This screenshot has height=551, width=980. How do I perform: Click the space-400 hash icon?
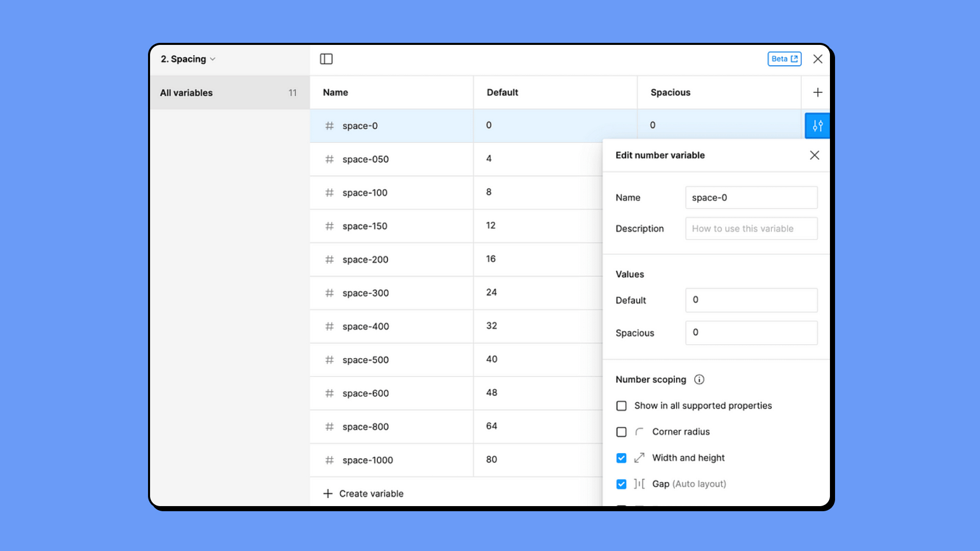(330, 327)
